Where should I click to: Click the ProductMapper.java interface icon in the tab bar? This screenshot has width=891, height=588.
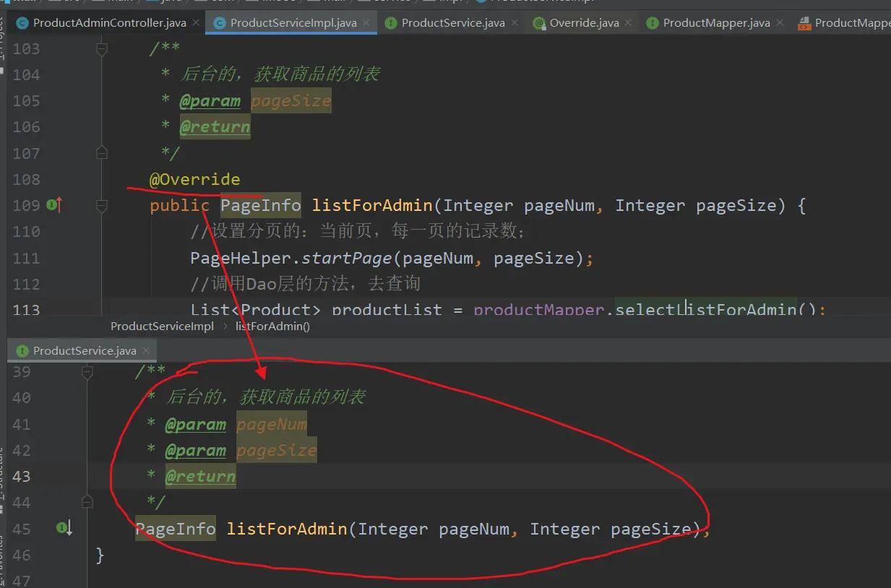tap(652, 23)
